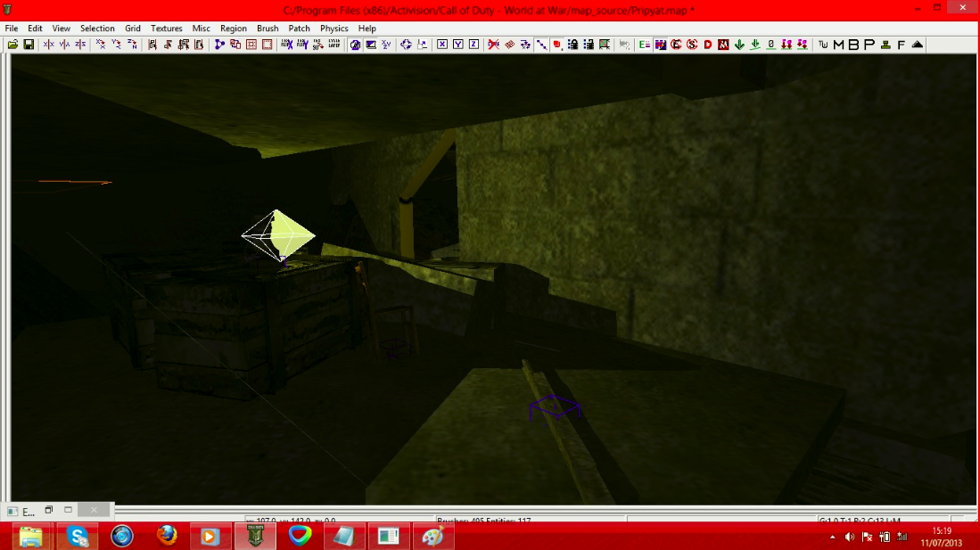Click the volume speaker tray icon
The image size is (980, 550).
point(850,537)
